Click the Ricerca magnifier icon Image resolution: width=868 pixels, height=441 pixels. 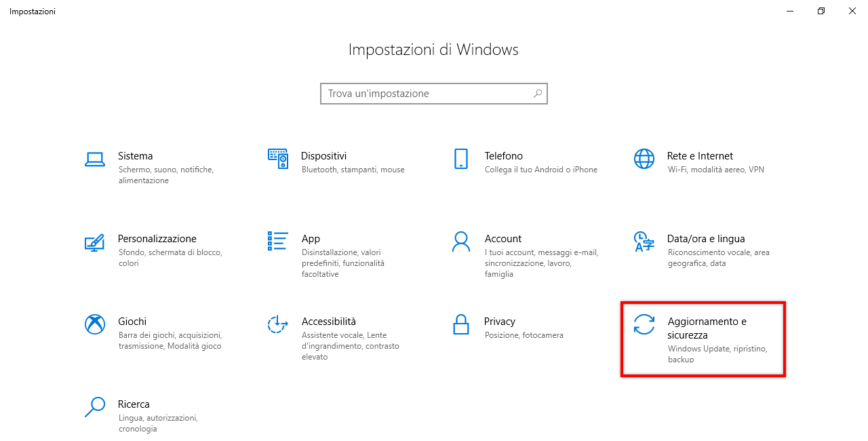95,408
